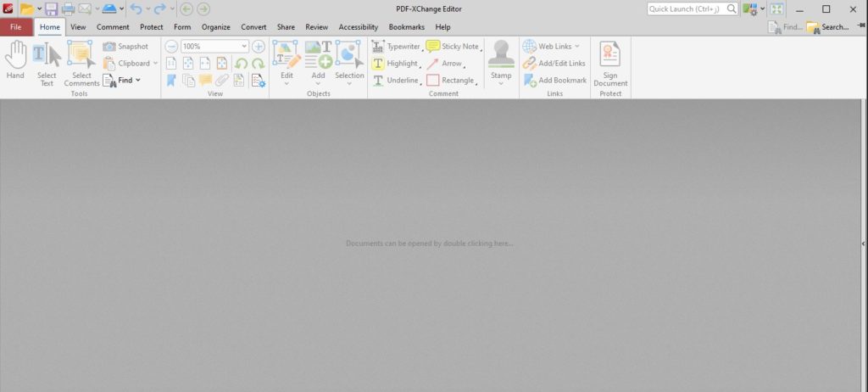Click the Zoom Out minus button

point(171,46)
